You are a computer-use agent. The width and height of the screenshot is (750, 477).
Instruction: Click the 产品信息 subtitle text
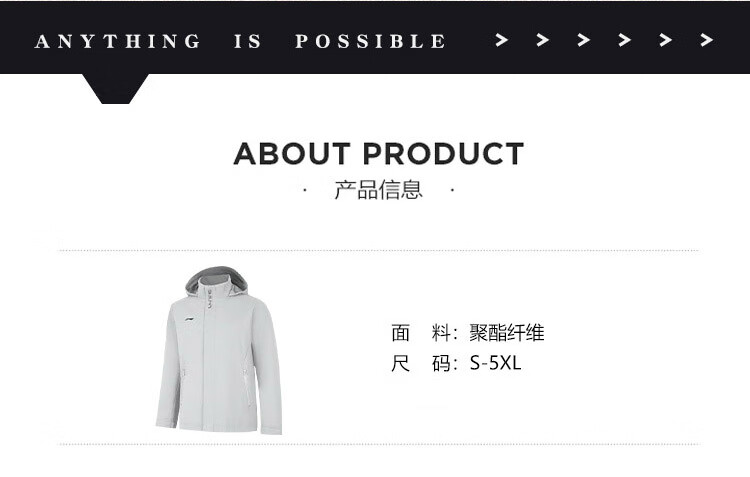pos(378,190)
